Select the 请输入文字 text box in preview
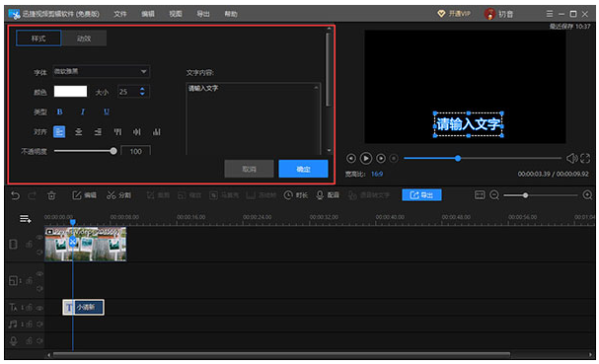 [469, 124]
